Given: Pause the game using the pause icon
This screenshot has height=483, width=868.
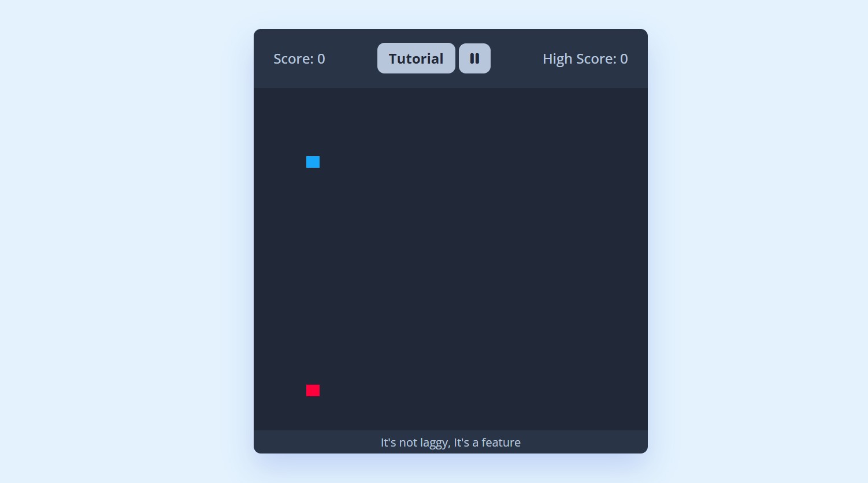Looking at the screenshot, I should (x=474, y=58).
